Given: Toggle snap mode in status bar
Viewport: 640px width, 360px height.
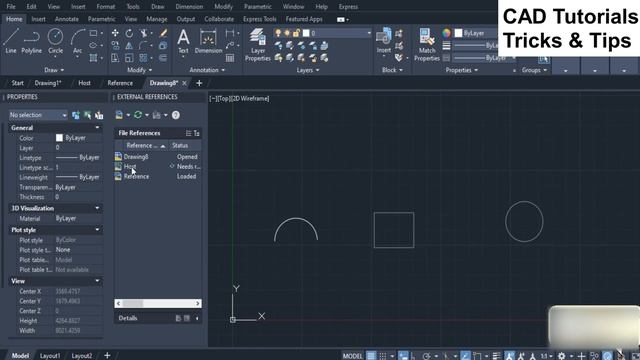Looking at the screenshot, I should [383, 356].
